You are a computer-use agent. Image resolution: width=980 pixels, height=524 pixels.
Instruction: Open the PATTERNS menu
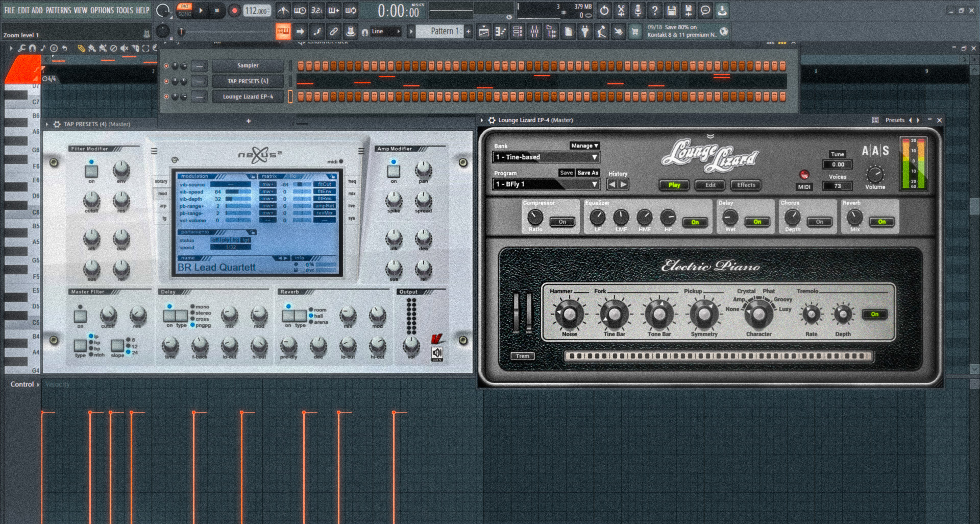coord(58,10)
